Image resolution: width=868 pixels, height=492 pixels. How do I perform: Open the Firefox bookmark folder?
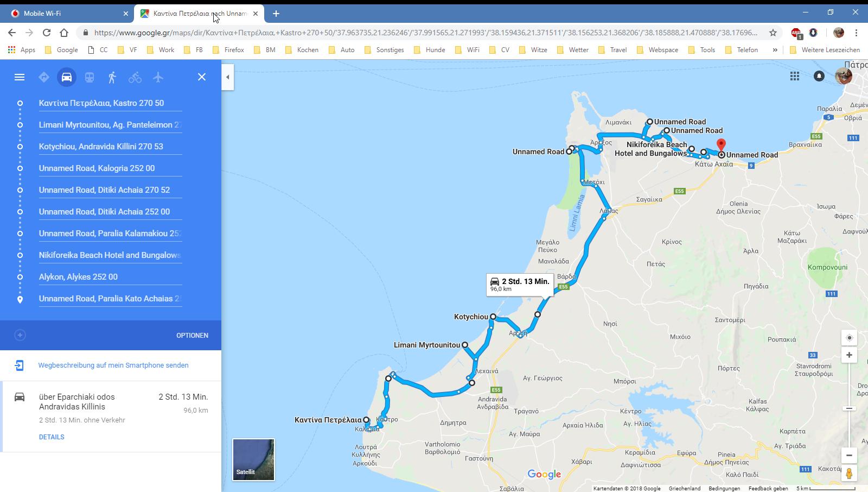click(x=228, y=49)
